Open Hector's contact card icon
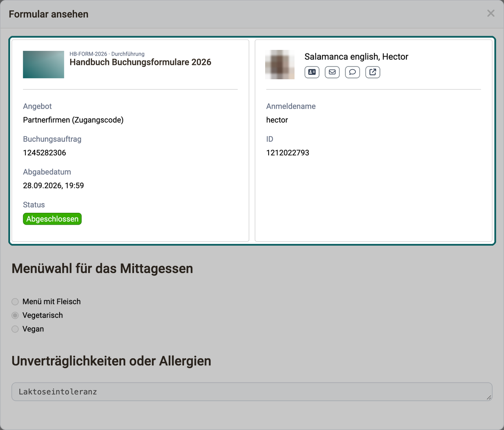This screenshot has height=430, width=504. pyautogui.click(x=312, y=72)
